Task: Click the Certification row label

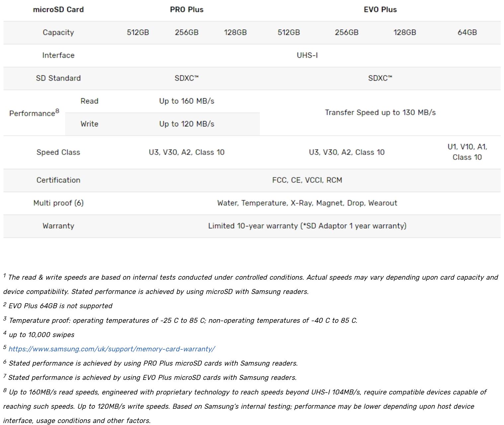Action: coord(58,180)
